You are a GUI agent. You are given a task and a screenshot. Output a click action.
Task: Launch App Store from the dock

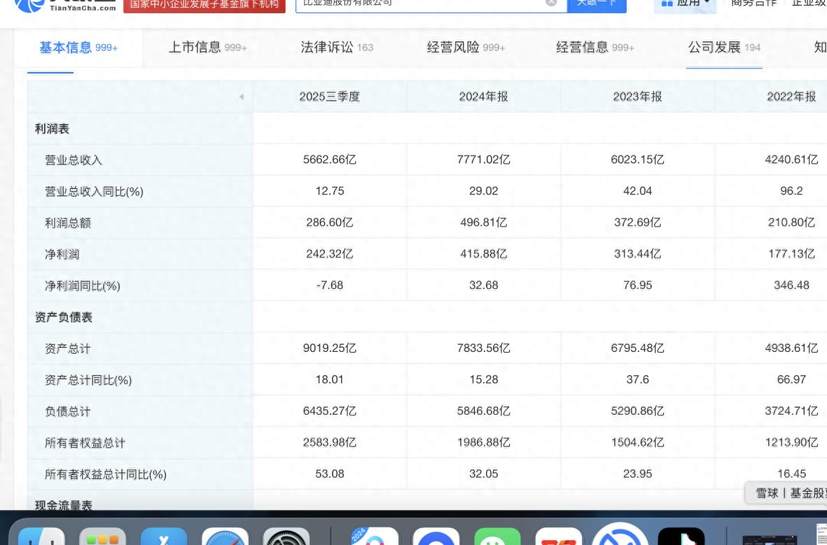pyautogui.click(x=164, y=537)
